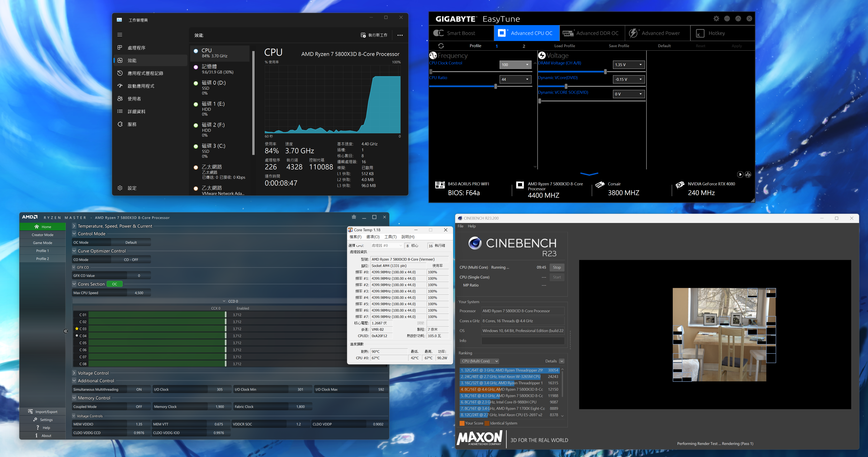Open Startup apps icon in Task Manager
The image size is (868, 457).
tap(120, 86)
